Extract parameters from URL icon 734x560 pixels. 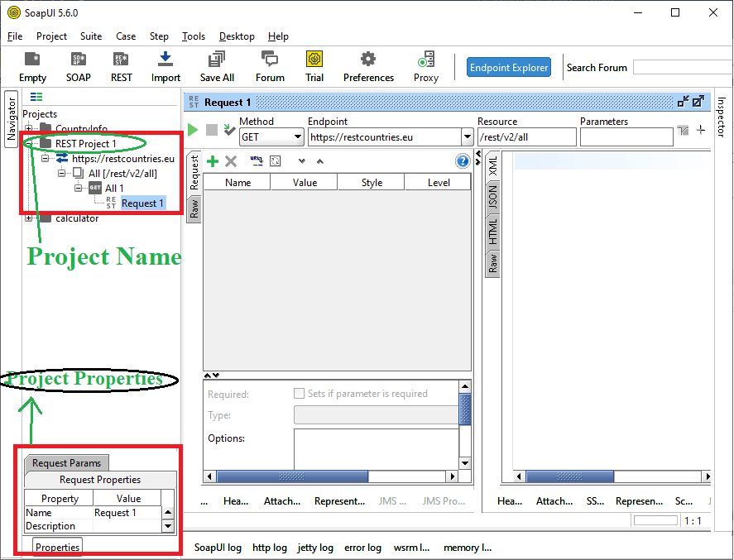[x=257, y=161]
